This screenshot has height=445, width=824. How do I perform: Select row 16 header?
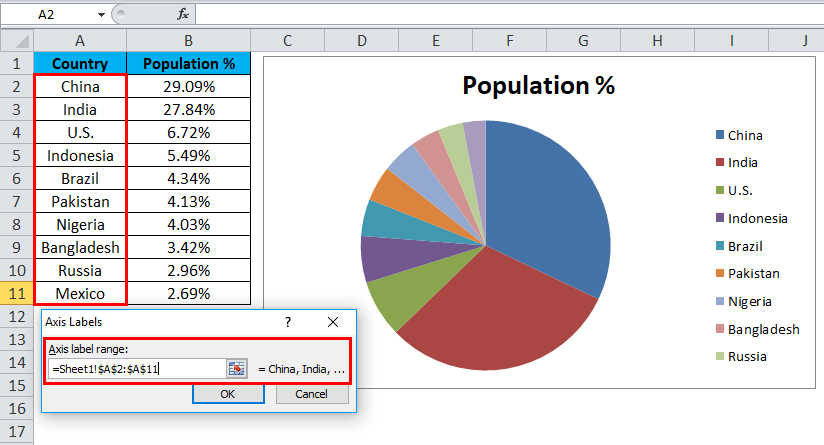coord(17,408)
